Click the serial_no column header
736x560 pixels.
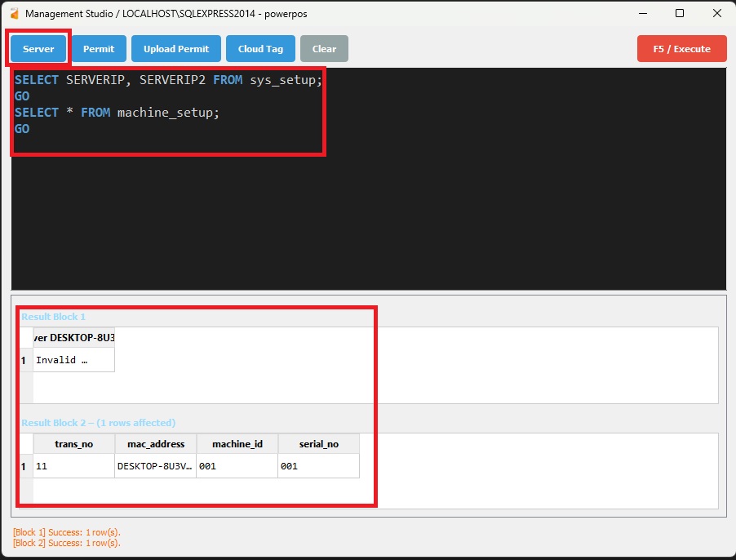(318, 444)
